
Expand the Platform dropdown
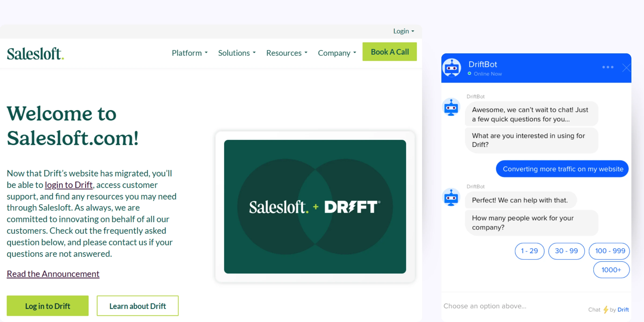coord(189,53)
